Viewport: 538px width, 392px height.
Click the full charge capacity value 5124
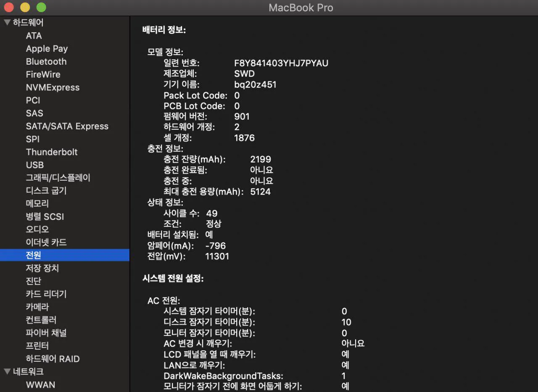click(x=261, y=192)
